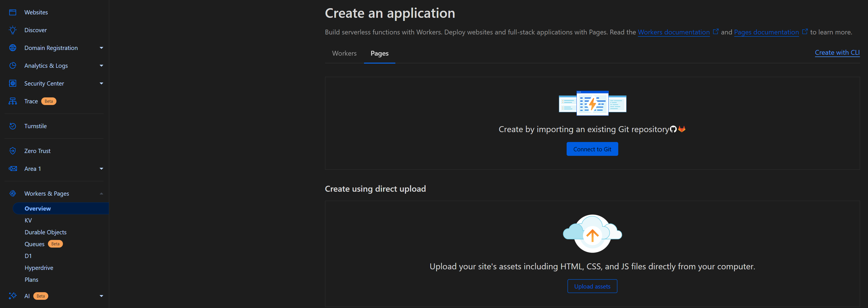This screenshot has width=868, height=308.
Task: Switch to the Workers tab
Action: pos(344,53)
